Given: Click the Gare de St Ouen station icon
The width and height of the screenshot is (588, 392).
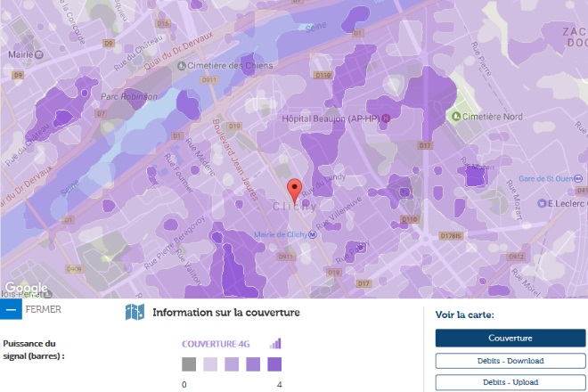Looking at the screenshot, I should click(x=579, y=178).
